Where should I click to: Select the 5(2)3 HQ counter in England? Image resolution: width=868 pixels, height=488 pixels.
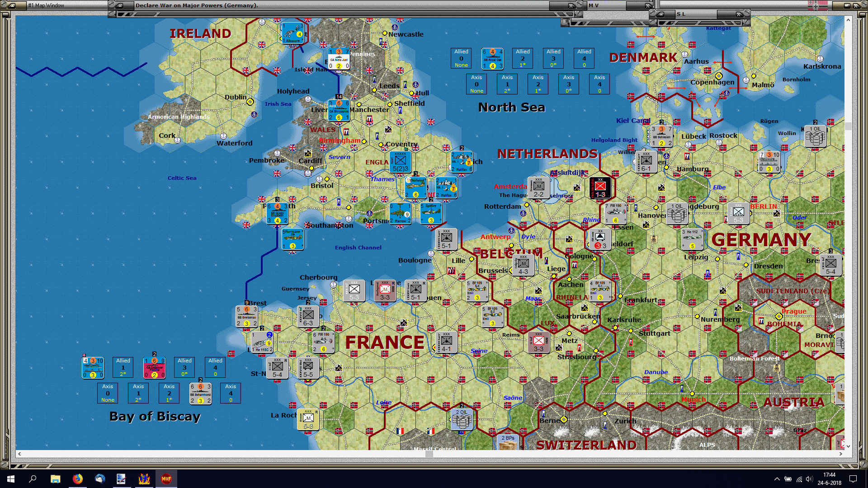click(x=400, y=162)
